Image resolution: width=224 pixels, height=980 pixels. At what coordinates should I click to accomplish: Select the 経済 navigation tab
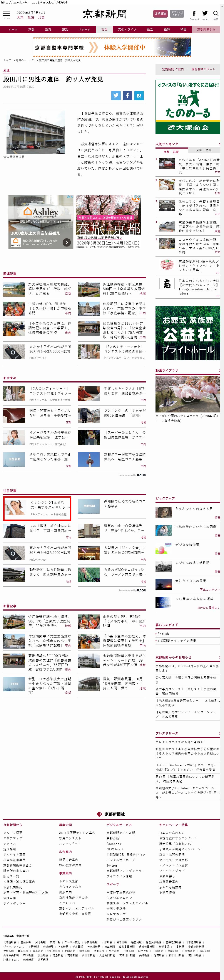pos(167,29)
